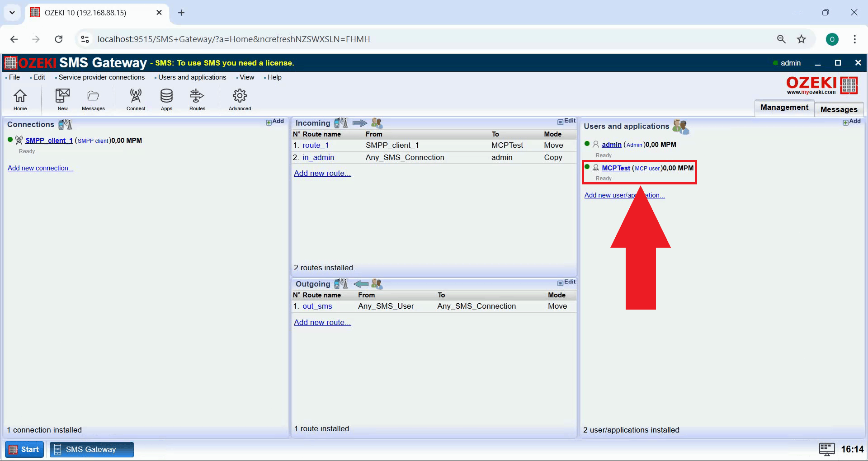Viewport: 868px width, 461px height.
Task: Open the tab search dropdown chevron
Action: point(12,13)
